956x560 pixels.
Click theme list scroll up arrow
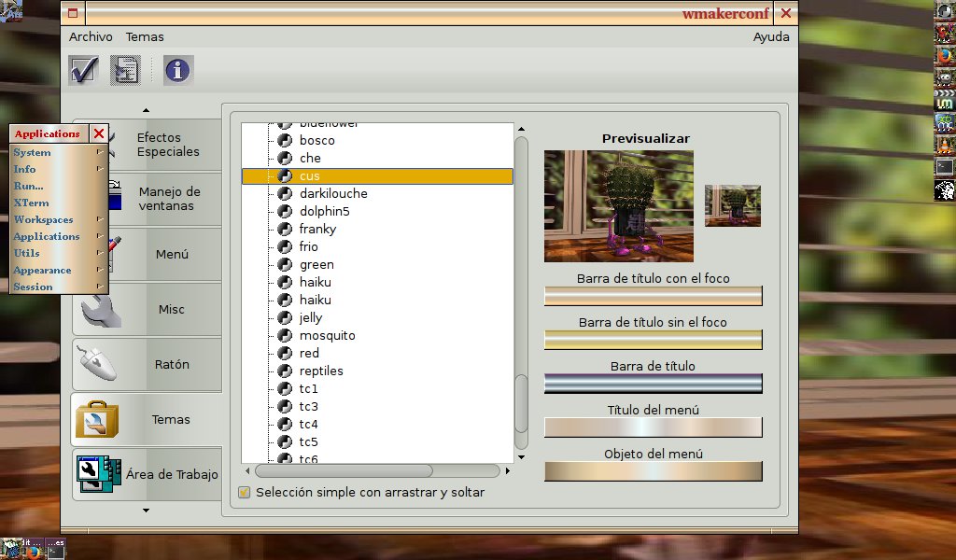(521, 129)
